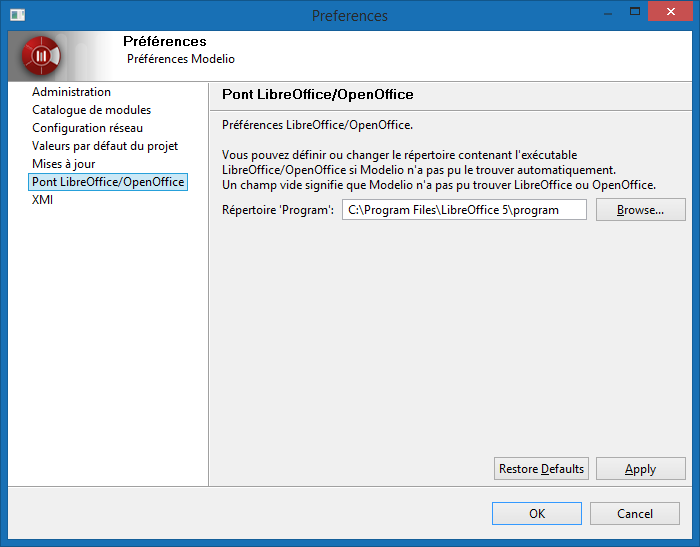Select Catalogue de modules in sidebar
This screenshot has width=700, height=547.
[x=92, y=110]
